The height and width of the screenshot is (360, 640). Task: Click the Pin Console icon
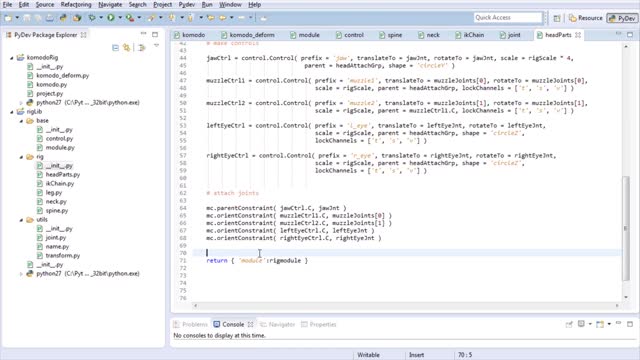click(x=569, y=324)
